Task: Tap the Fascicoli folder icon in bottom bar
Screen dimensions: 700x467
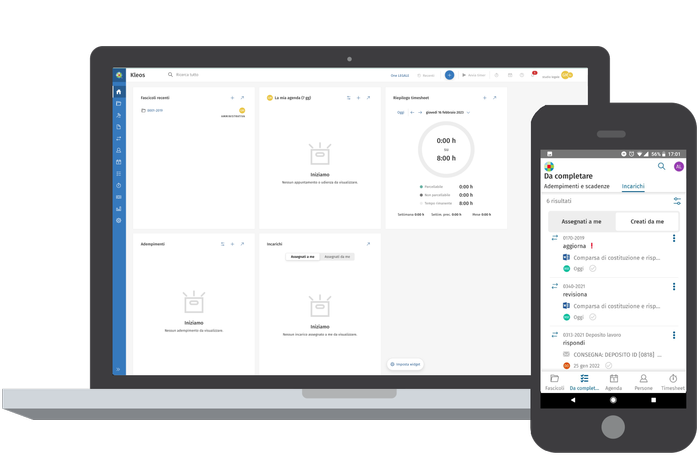Action: [x=554, y=379]
